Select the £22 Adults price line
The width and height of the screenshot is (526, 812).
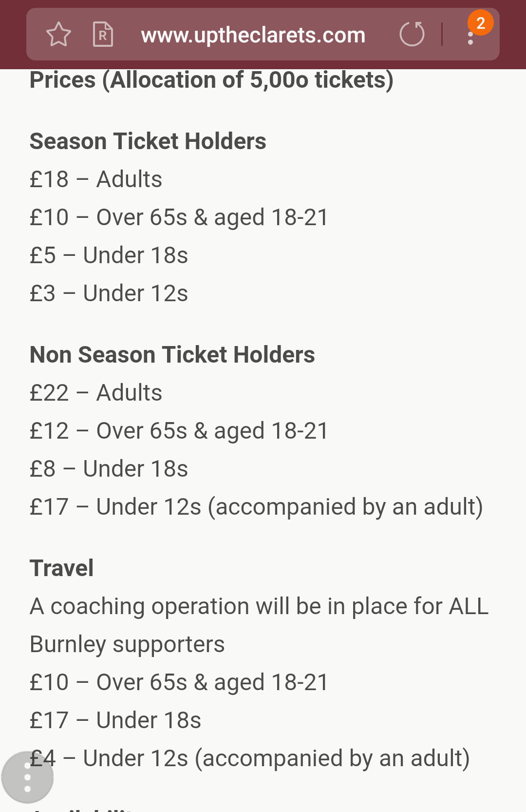coord(96,393)
